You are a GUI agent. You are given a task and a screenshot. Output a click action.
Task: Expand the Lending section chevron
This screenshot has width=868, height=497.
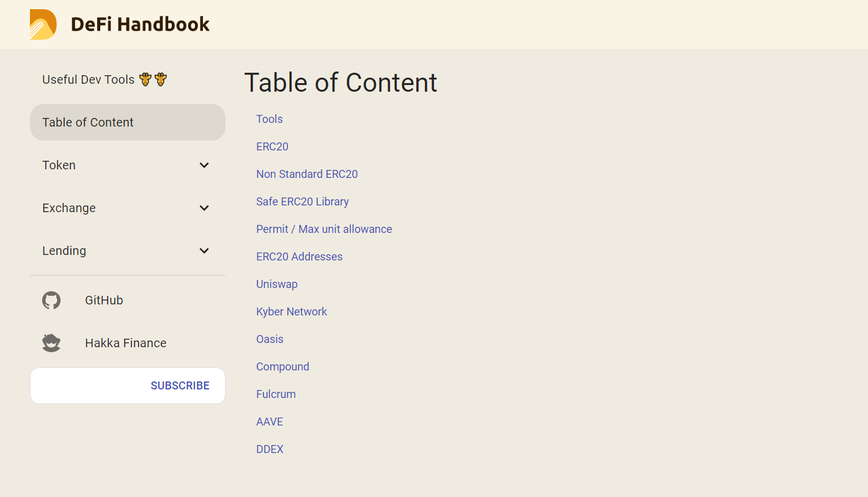(204, 251)
